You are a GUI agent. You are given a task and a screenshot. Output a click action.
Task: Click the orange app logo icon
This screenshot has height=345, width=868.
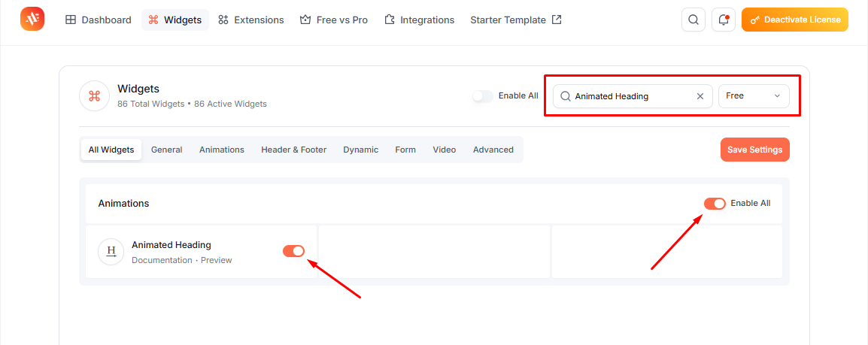coord(32,20)
